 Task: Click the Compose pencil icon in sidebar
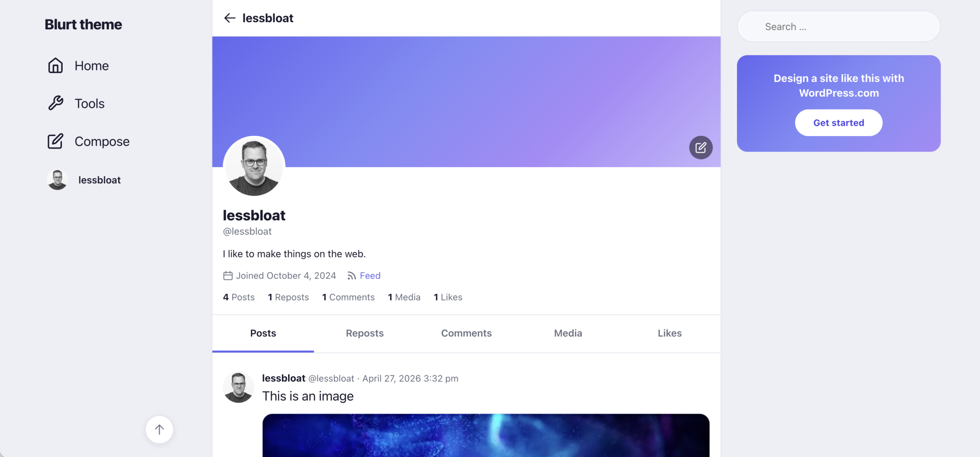56,141
